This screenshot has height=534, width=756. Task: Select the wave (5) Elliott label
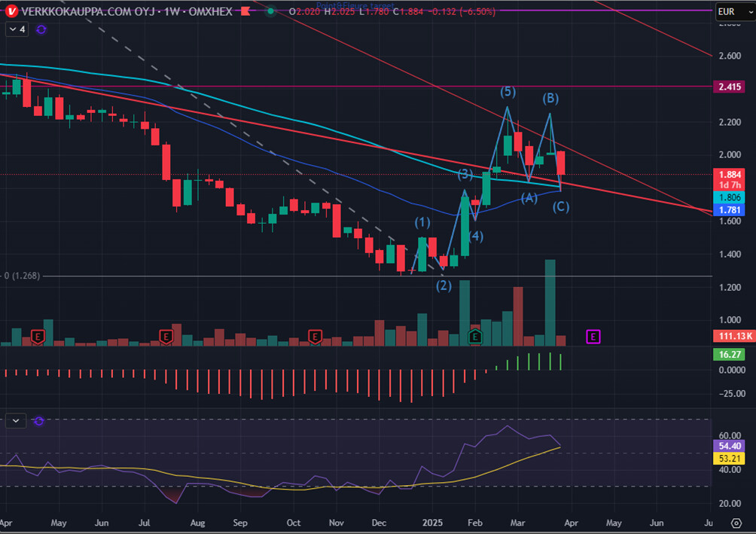pos(508,92)
